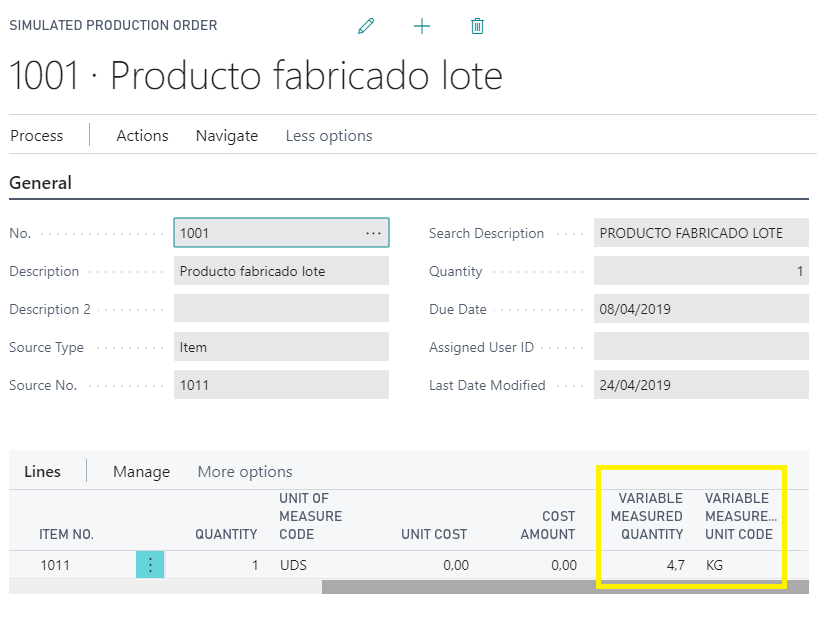The width and height of the screenshot is (826, 622).
Task: Click the Cost Amount column header
Action: point(548,525)
